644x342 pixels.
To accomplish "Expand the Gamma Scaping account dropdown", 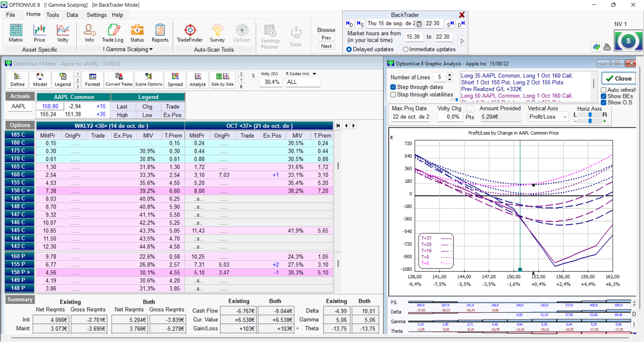I will [151, 49].
